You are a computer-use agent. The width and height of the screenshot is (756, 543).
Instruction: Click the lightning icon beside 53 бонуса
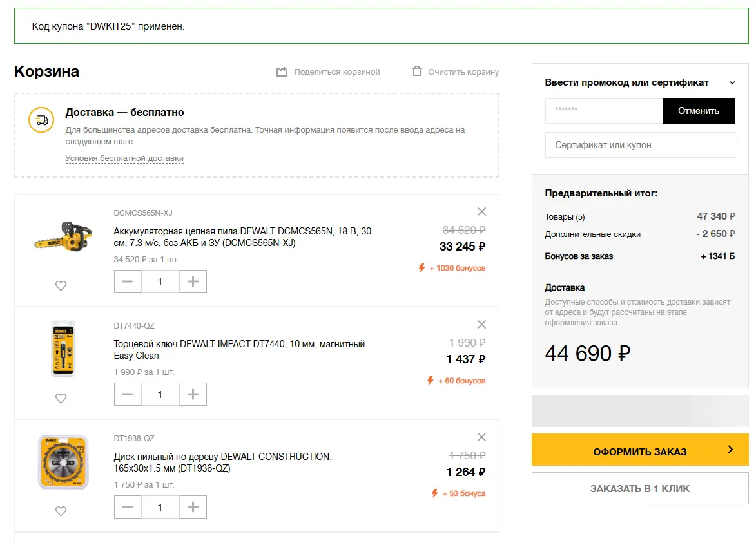pos(434,493)
